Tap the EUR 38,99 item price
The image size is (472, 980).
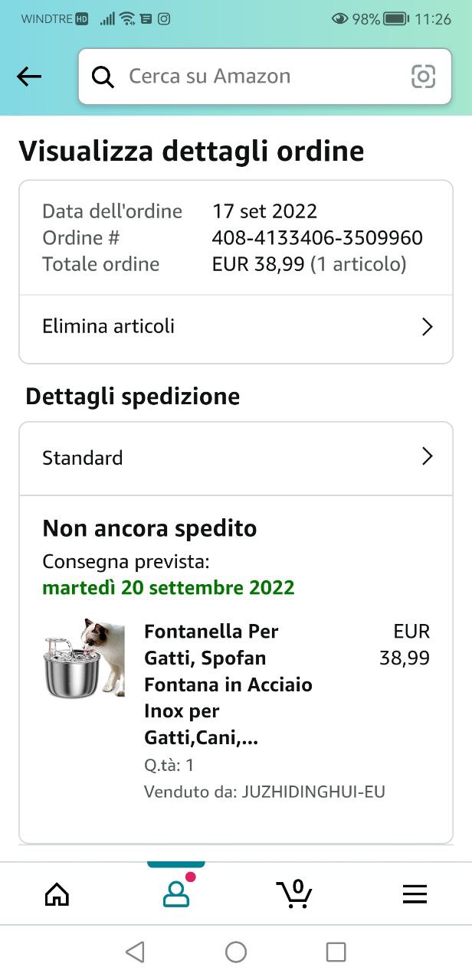pyautogui.click(x=405, y=645)
